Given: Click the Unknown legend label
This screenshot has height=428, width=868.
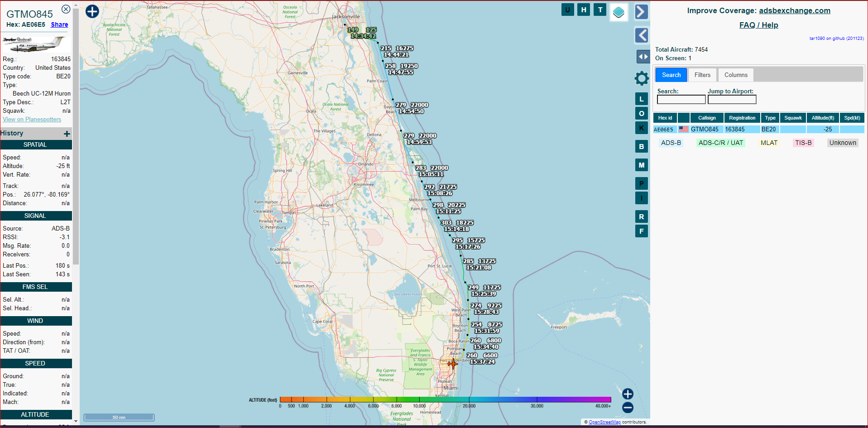Looking at the screenshot, I should pyautogui.click(x=843, y=143).
